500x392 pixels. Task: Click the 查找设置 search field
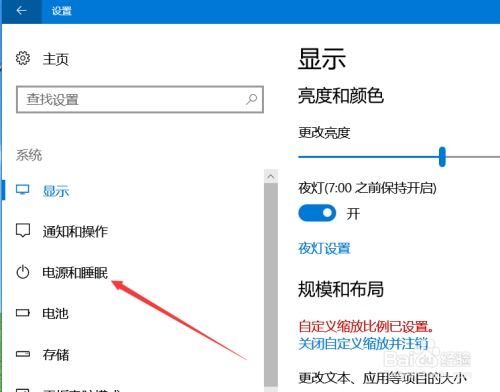(x=140, y=99)
